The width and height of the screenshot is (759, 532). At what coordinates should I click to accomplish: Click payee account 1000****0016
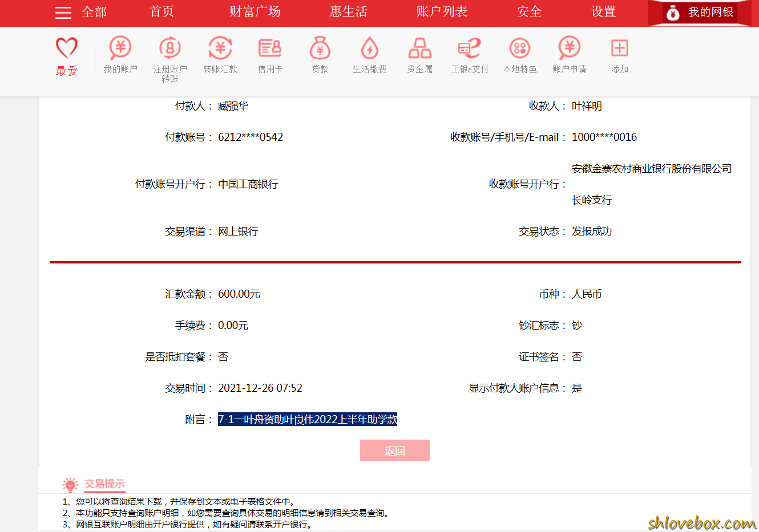coord(604,137)
